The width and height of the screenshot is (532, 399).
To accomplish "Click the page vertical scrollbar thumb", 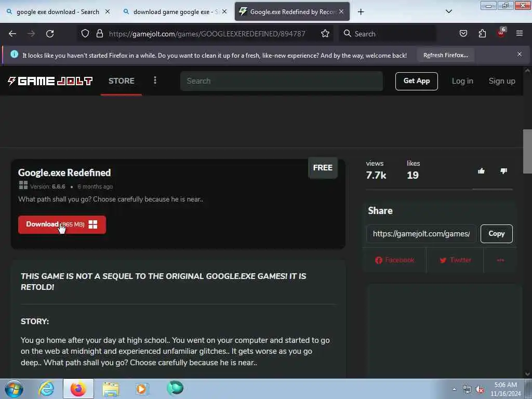I will click(x=527, y=151).
